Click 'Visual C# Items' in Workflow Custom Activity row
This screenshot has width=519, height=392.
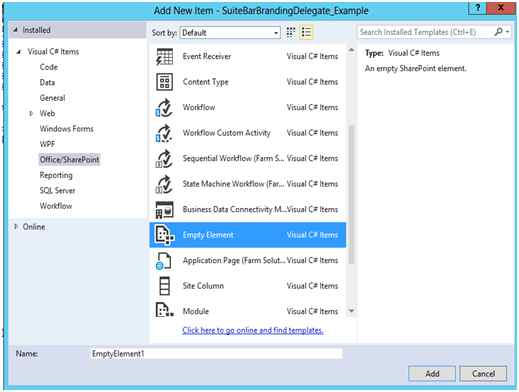(312, 133)
